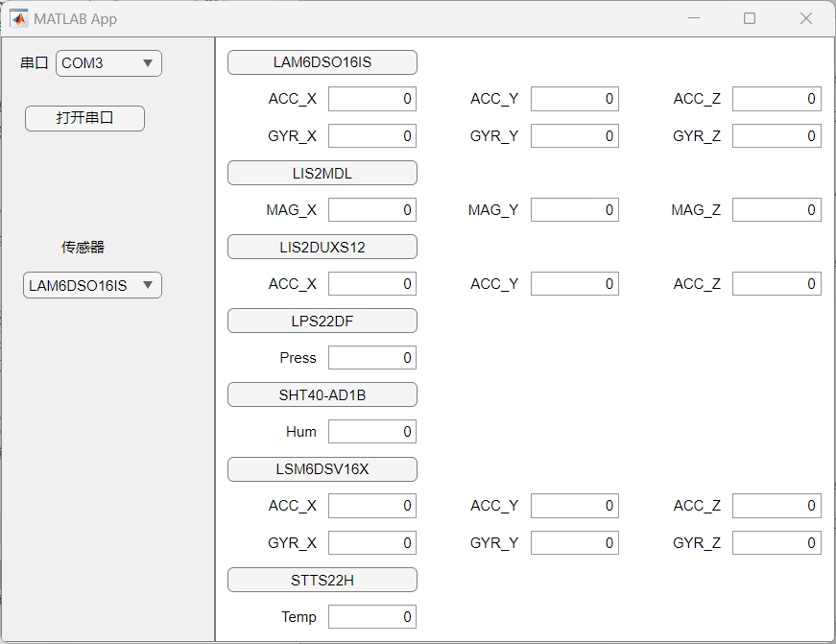Click the LPS22DF button
The width and height of the screenshot is (836, 644).
click(x=322, y=321)
